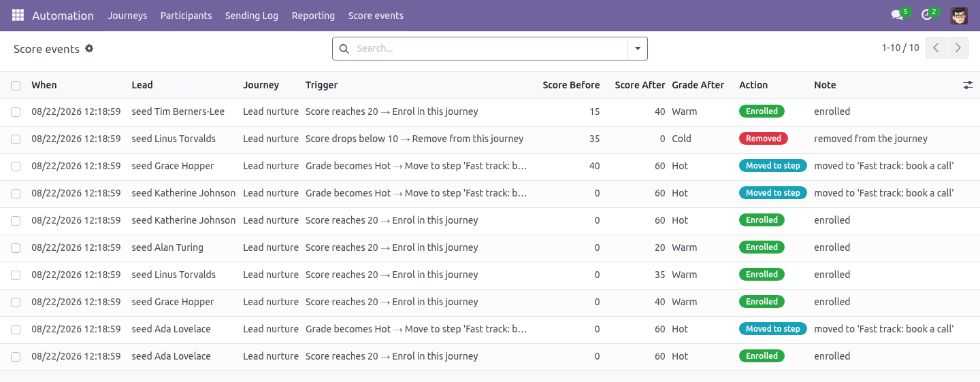Click the magnifier search icon

click(x=344, y=48)
